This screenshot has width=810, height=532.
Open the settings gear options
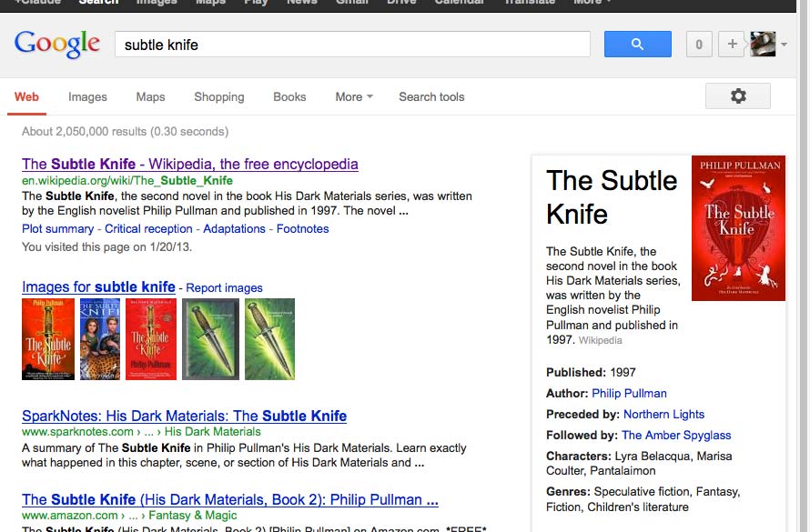[x=738, y=96]
